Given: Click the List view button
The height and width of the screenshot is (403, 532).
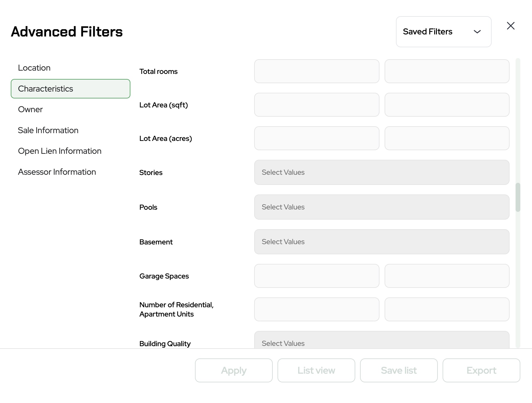Looking at the screenshot, I should [x=316, y=370].
